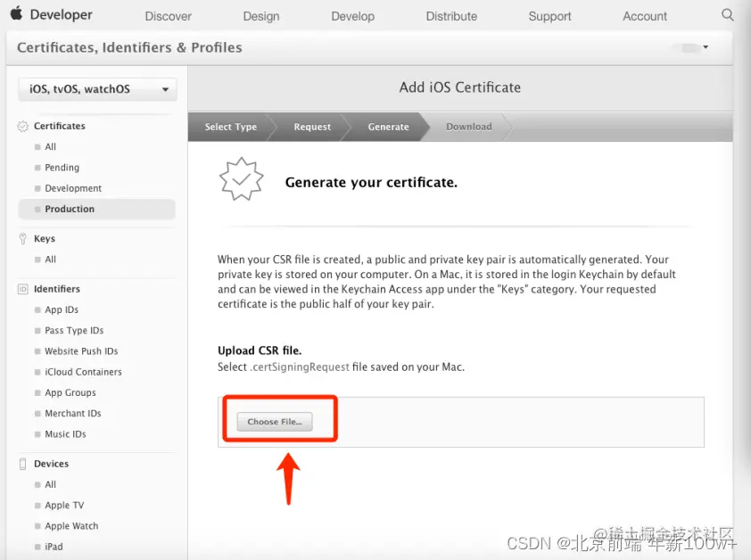The width and height of the screenshot is (751, 560).
Task: Click the .certSigningRequest text
Action: tap(300, 367)
